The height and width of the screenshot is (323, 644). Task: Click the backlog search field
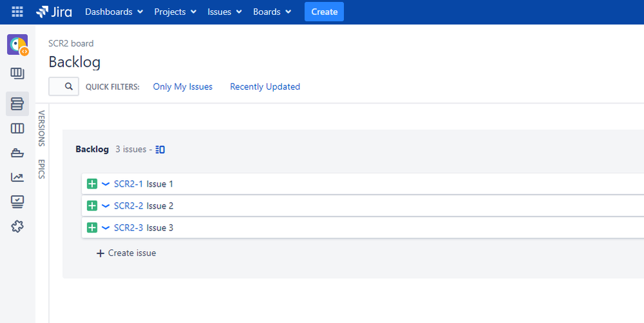(64, 87)
